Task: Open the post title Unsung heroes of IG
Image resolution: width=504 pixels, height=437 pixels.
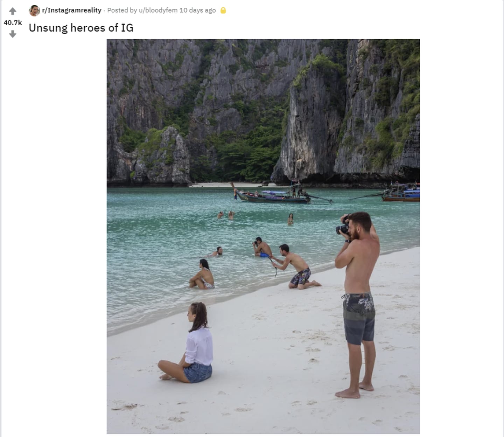Action: 81,28
